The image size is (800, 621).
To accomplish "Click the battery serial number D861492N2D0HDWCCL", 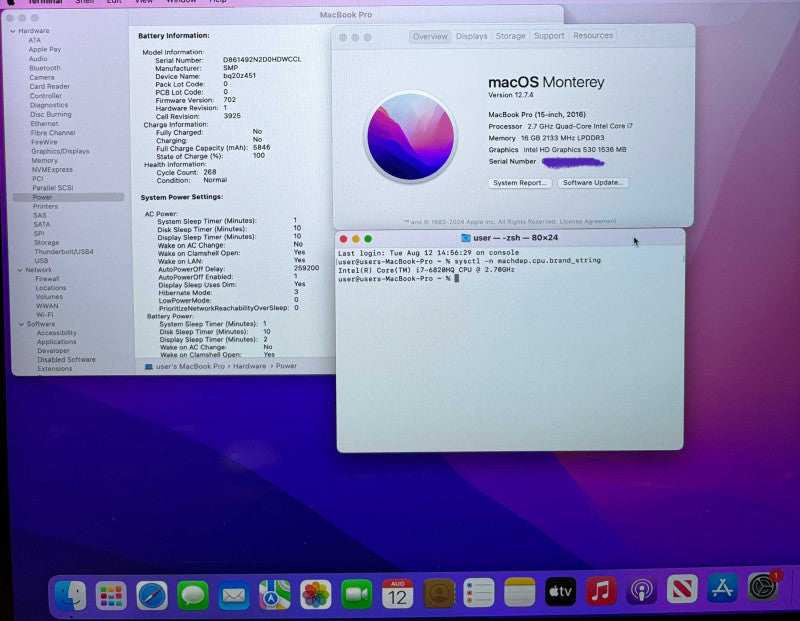I will (x=262, y=60).
